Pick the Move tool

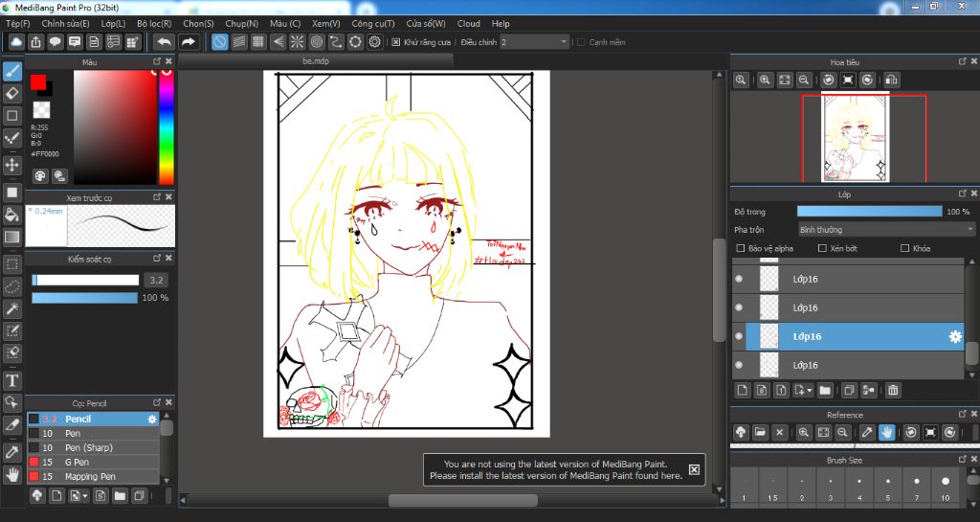(x=11, y=165)
